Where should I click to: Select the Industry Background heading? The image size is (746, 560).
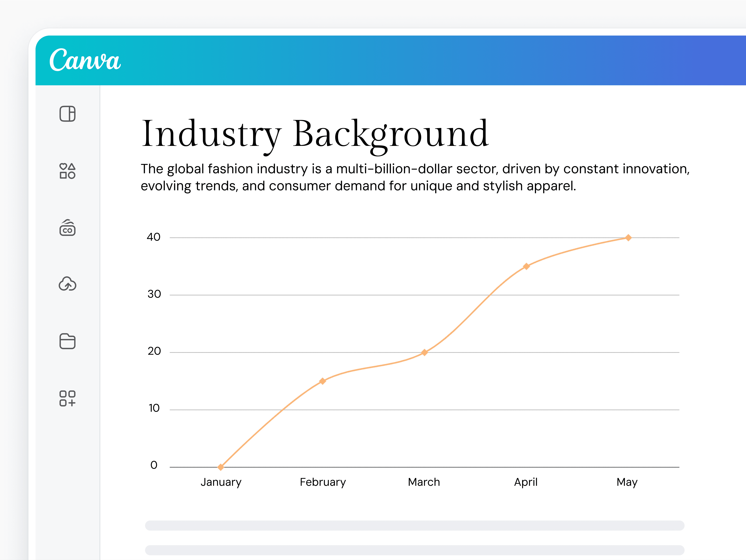(315, 134)
